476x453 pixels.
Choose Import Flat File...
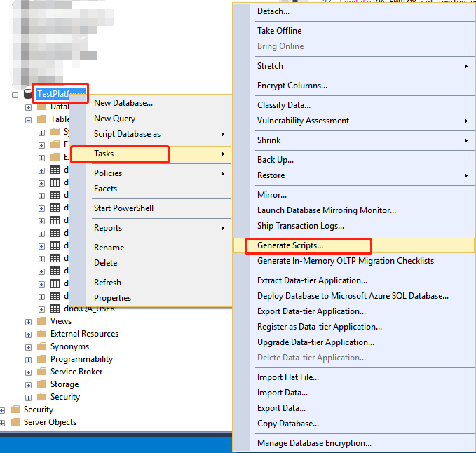353,377
